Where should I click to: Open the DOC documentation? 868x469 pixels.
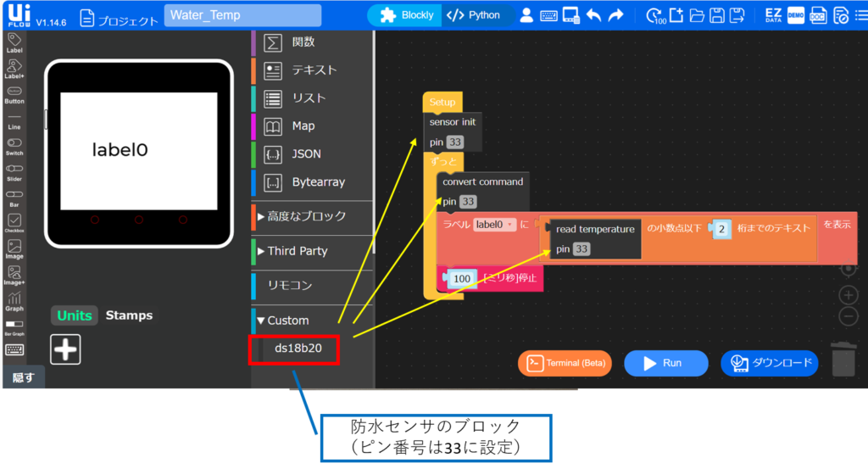(x=818, y=15)
